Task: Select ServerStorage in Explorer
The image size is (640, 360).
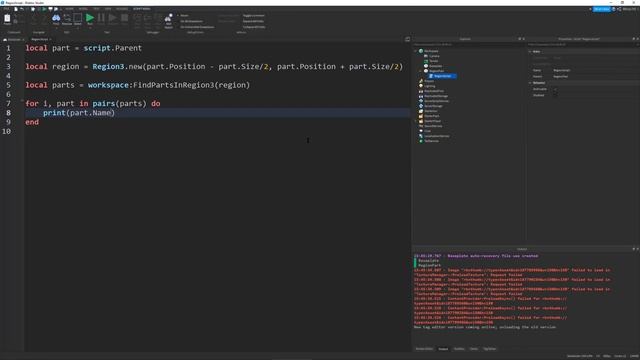Action: coord(433,106)
